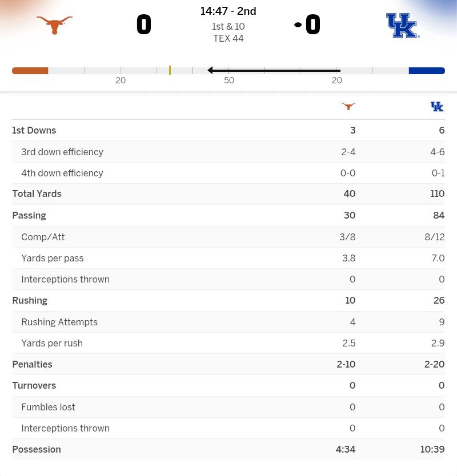Click the football possession indicator icon
The width and height of the screenshot is (457, 476).
click(298, 25)
